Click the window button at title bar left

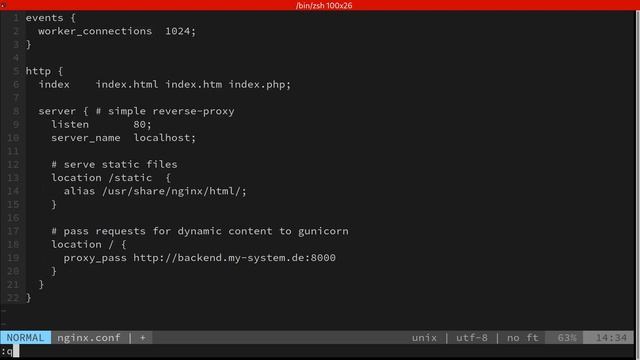tap(3, 5)
